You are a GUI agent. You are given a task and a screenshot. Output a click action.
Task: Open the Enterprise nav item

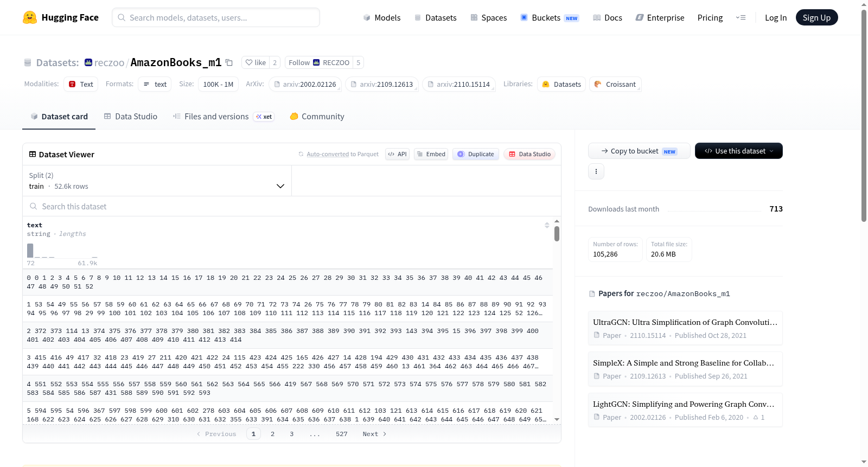pos(660,18)
